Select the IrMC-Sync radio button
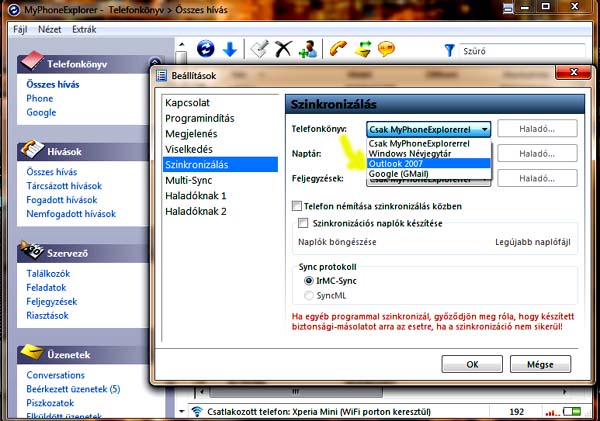Screen dimensions: 600x421 pyautogui.click(x=308, y=281)
